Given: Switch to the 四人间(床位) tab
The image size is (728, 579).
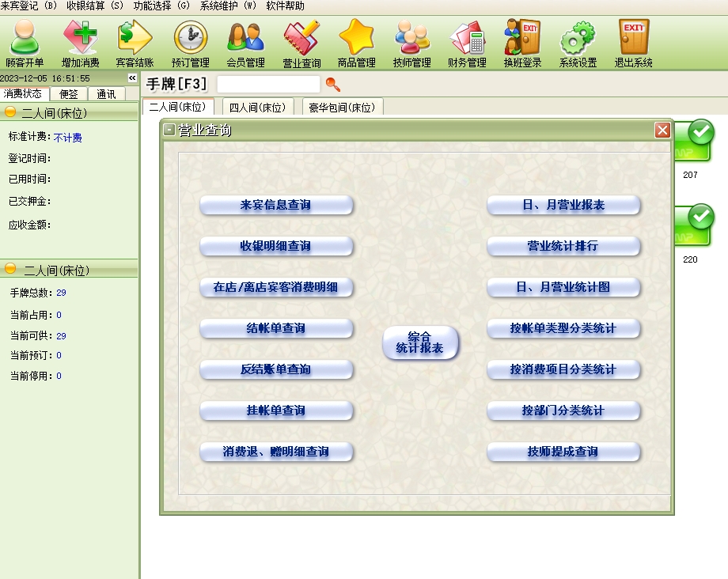Looking at the screenshot, I should [257, 107].
